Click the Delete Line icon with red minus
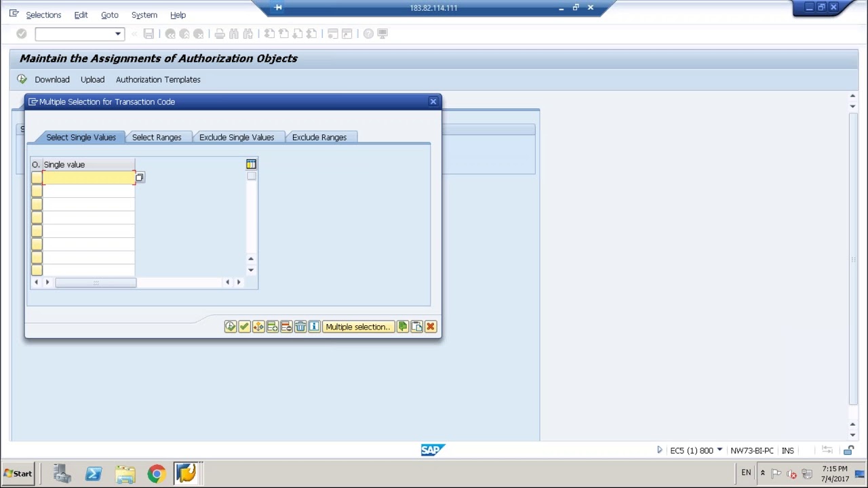Screen dimensions: 868x488 pyautogui.click(x=286, y=327)
